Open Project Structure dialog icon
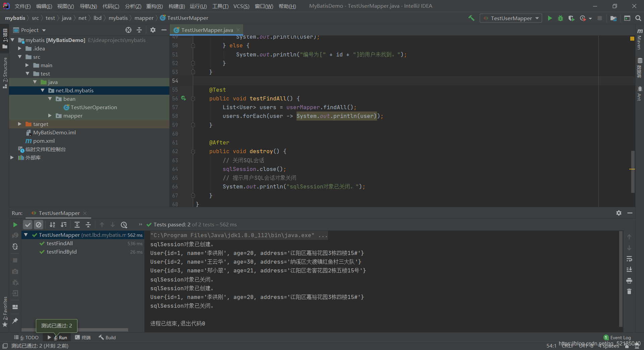Viewport: 644px width, 350px height. click(613, 18)
